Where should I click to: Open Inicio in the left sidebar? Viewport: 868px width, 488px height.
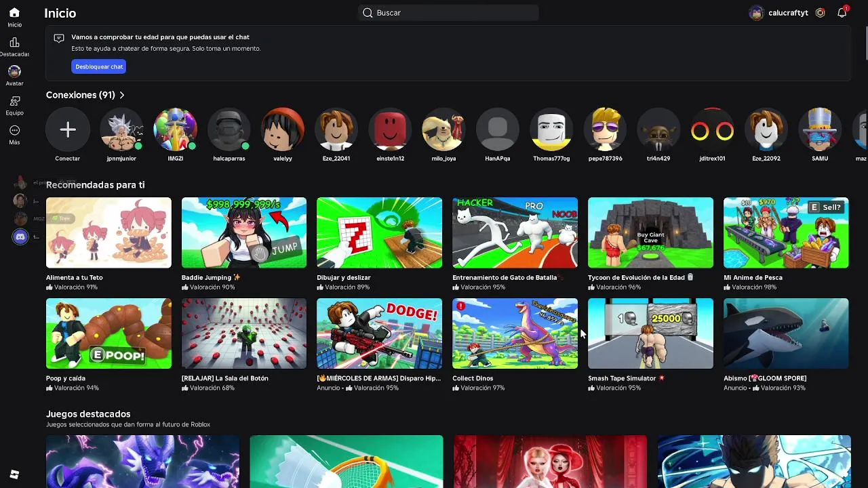[14, 18]
